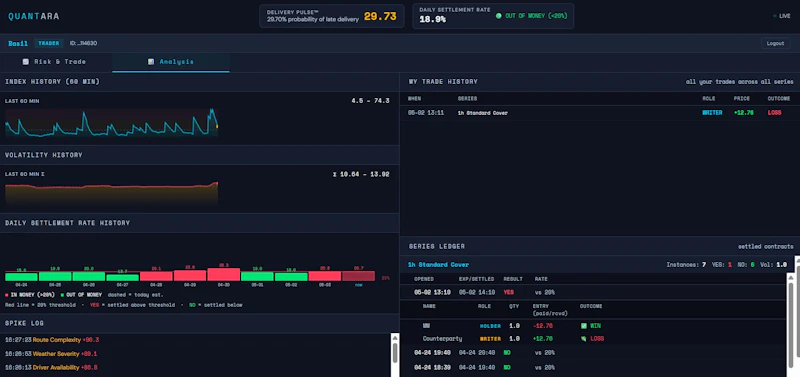Click the Weather Severity spike entry

pos(51,354)
